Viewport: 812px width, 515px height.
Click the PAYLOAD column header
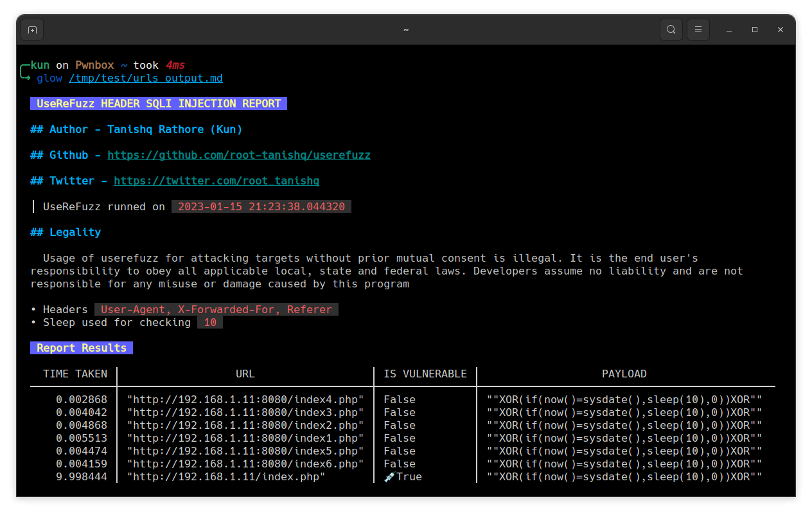(624, 374)
